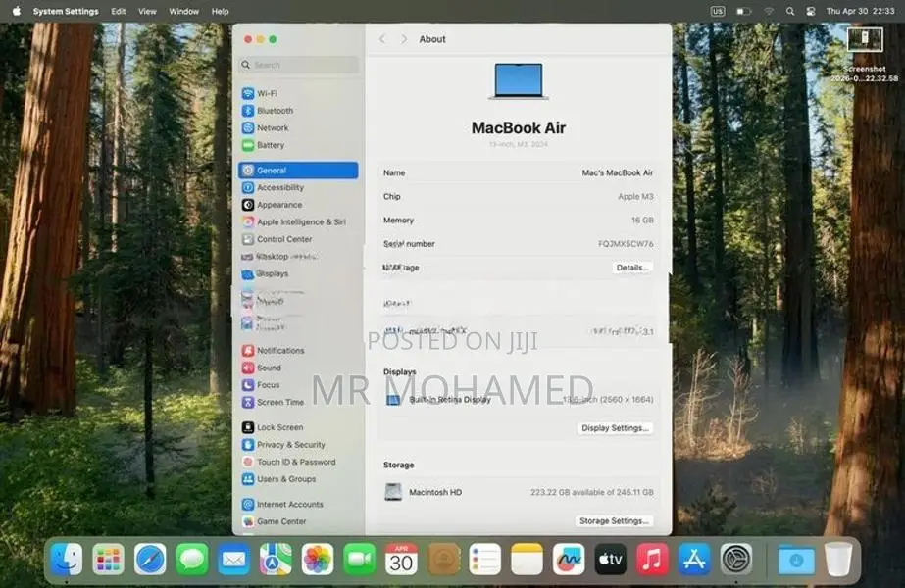Click Storage Settings... button

(x=614, y=521)
